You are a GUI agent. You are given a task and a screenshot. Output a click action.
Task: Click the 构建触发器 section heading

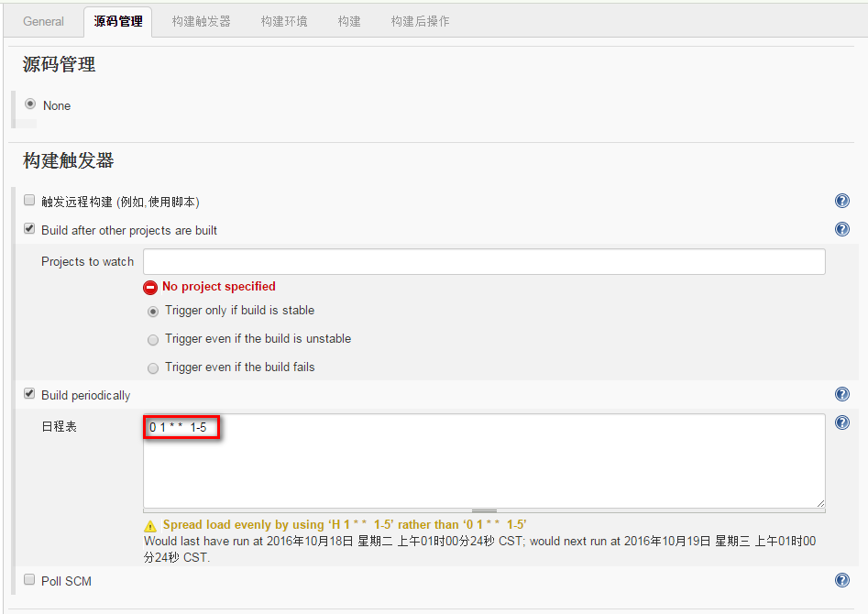click(68, 160)
